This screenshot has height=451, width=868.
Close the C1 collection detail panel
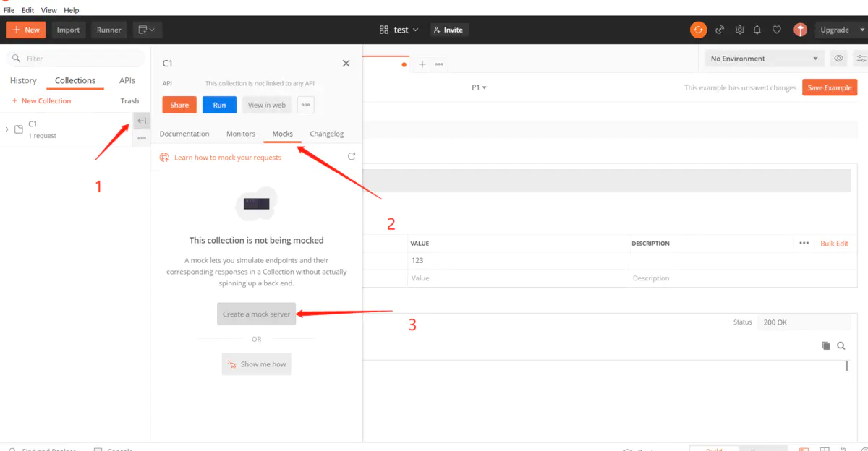(346, 64)
